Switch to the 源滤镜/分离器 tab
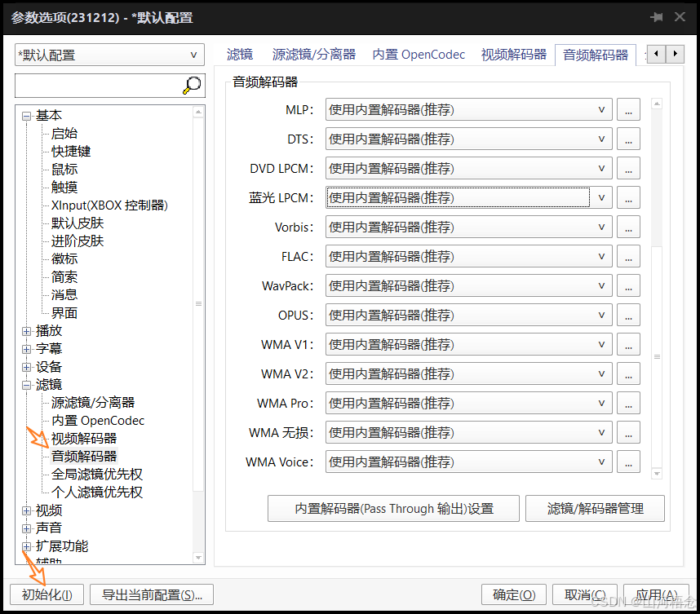This screenshot has height=614, width=700. 314,55
